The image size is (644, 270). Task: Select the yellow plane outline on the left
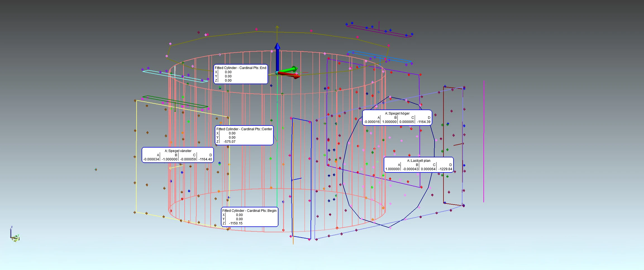pos(136,157)
